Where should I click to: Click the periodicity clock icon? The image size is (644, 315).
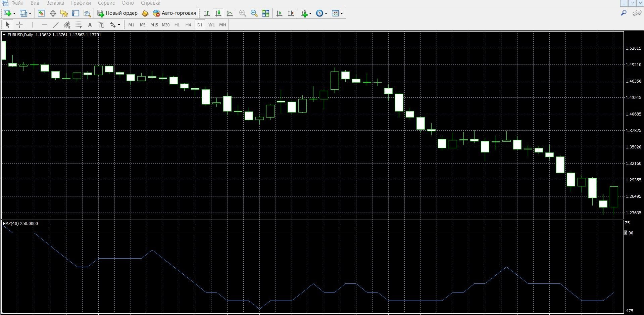(x=320, y=13)
